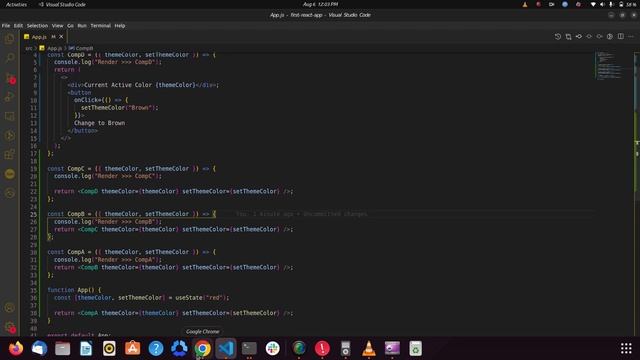Image resolution: width=640 pixels, height=360 pixels.
Task: Click the 'const CompC' declaration line
Action: (131, 169)
